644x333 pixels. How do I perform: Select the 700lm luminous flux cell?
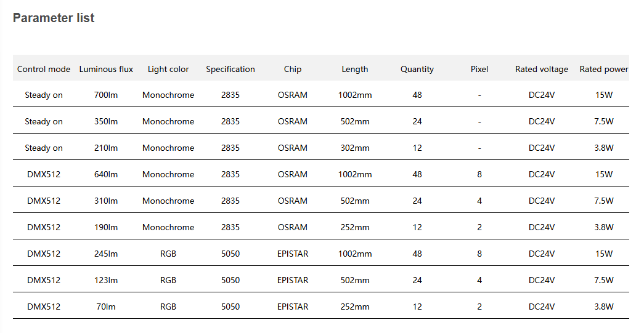tap(106, 95)
